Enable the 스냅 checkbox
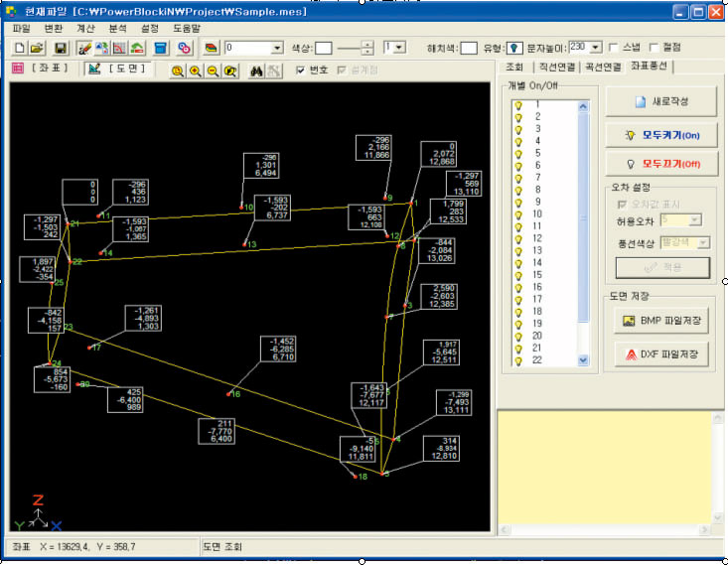This screenshot has height=566, width=728. coord(613,47)
